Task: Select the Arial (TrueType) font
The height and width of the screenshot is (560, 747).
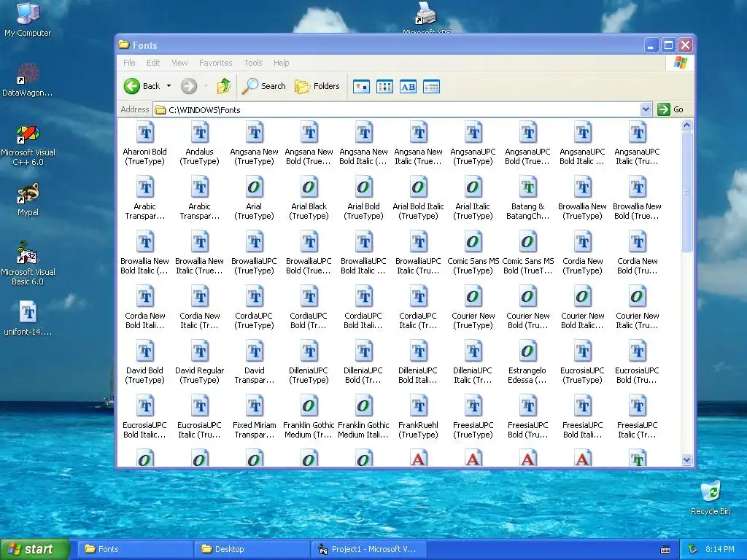Action: pyautogui.click(x=254, y=198)
